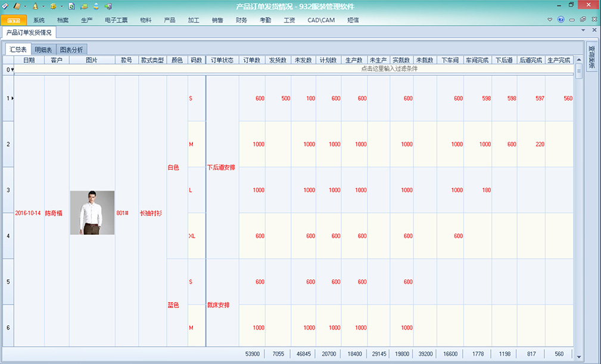Click the blue user figure toolbar icon
The image size is (601, 364).
(x=95, y=6)
